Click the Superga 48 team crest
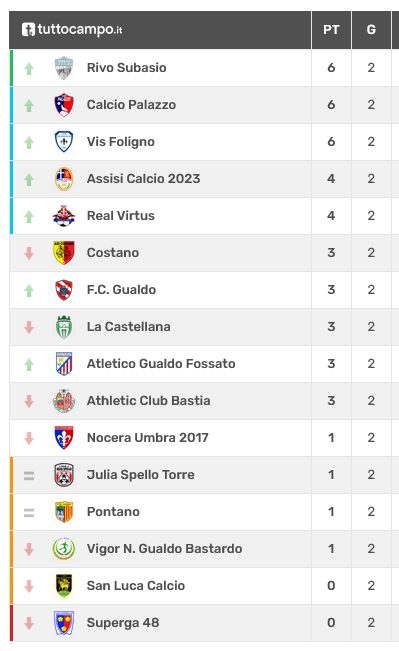399x651 pixels. point(64,622)
